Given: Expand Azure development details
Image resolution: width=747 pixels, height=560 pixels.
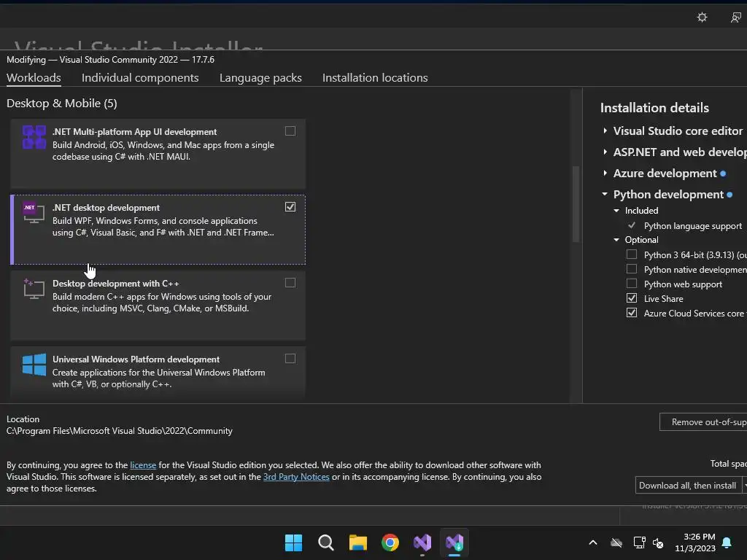Looking at the screenshot, I should 605,173.
